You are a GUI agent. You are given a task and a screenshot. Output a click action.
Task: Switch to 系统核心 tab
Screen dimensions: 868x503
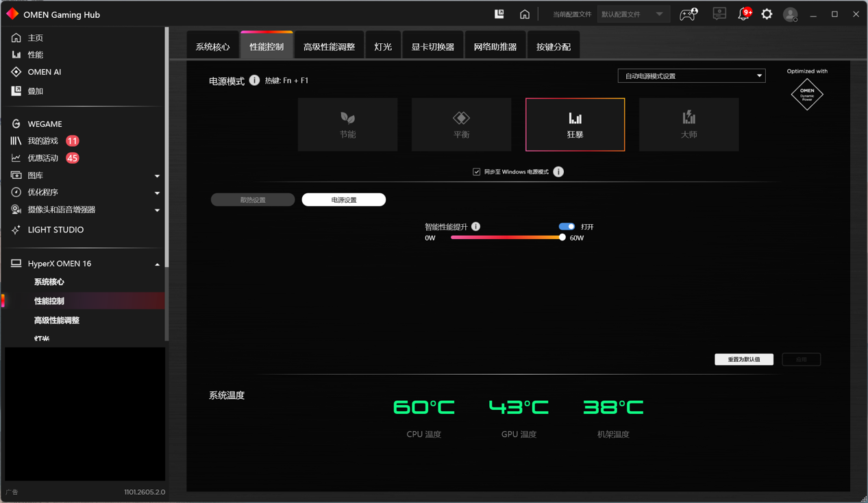click(x=212, y=47)
